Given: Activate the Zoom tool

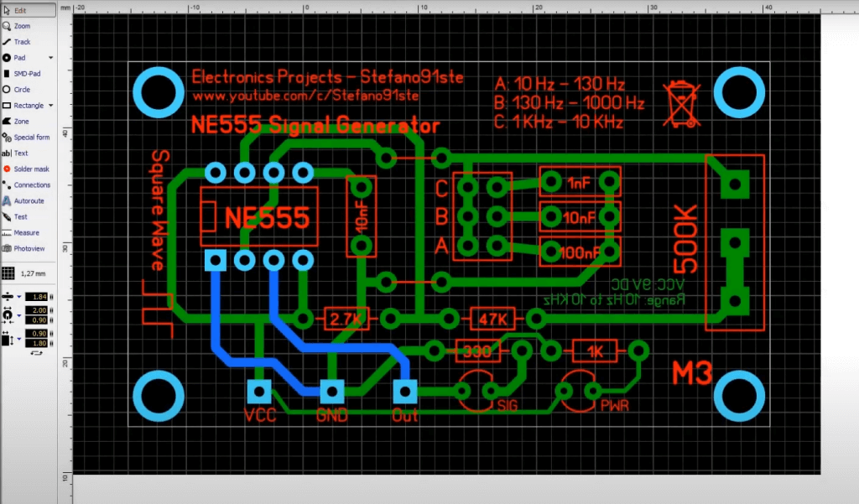Looking at the screenshot, I should pyautogui.click(x=21, y=26).
